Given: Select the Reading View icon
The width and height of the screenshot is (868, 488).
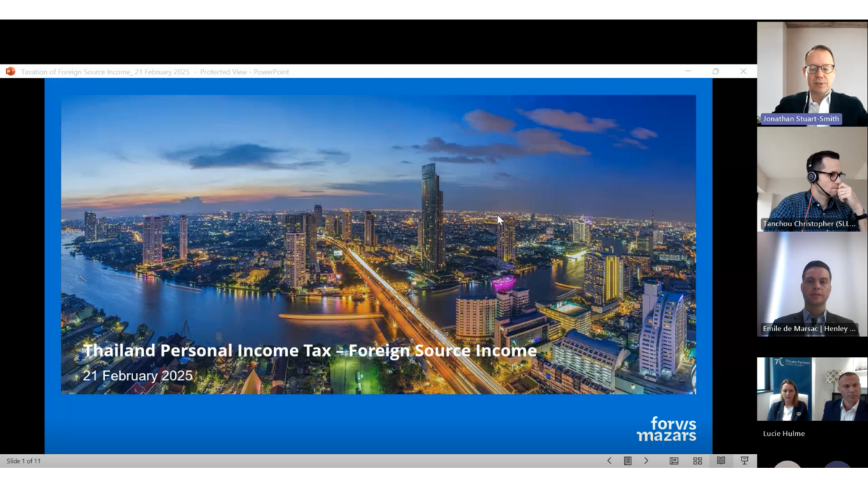Looking at the screenshot, I should pos(720,461).
